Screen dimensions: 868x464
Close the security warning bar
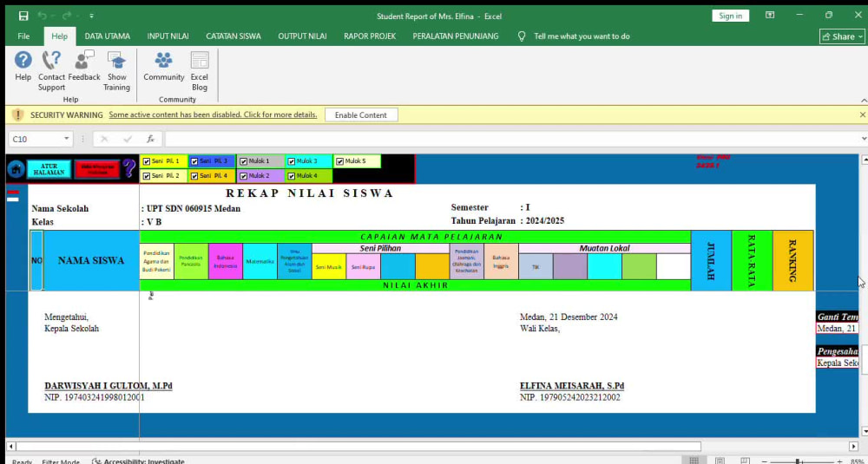pos(863,114)
